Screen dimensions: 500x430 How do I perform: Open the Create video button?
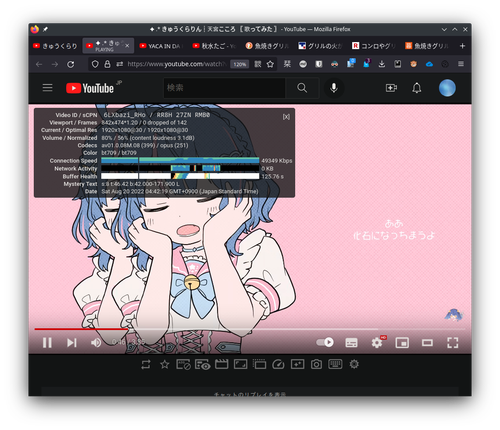(x=391, y=88)
